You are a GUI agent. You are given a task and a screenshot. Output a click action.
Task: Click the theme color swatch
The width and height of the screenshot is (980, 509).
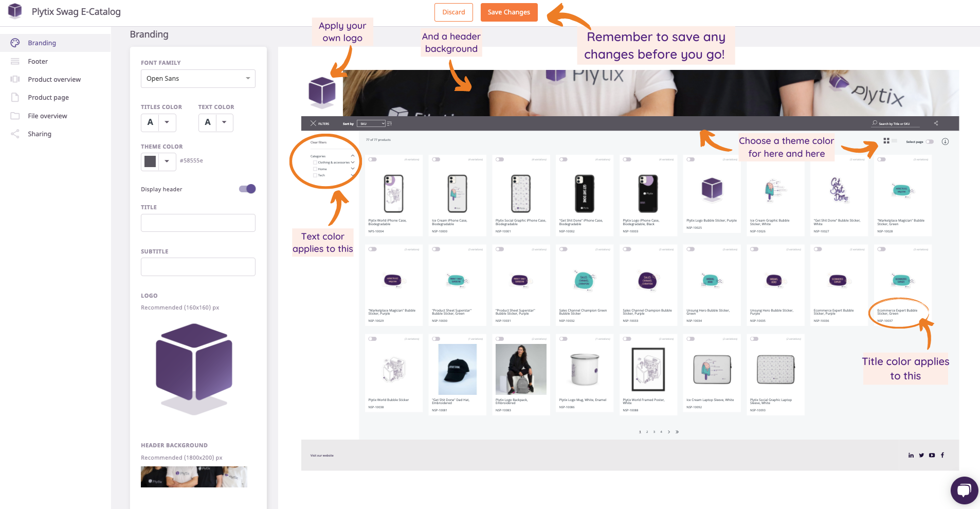[x=150, y=161]
